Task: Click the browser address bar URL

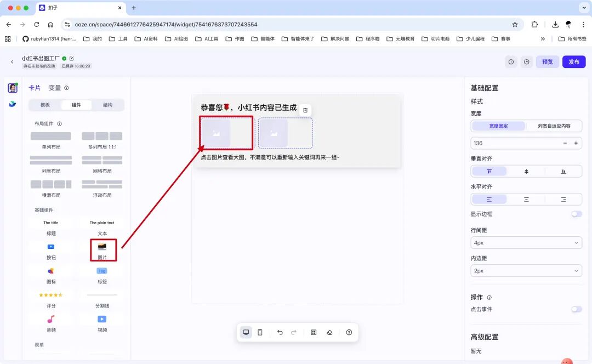Action: pyautogui.click(x=166, y=25)
